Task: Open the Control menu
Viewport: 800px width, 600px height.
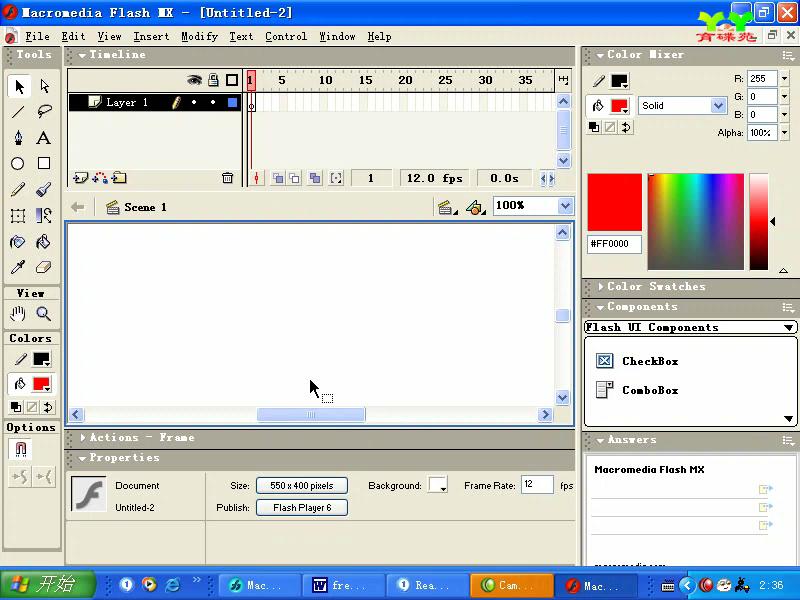Action: tap(286, 37)
